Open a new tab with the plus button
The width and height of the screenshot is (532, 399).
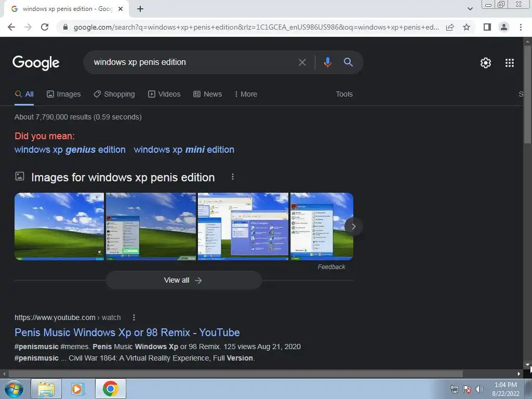[x=140, y=9]
